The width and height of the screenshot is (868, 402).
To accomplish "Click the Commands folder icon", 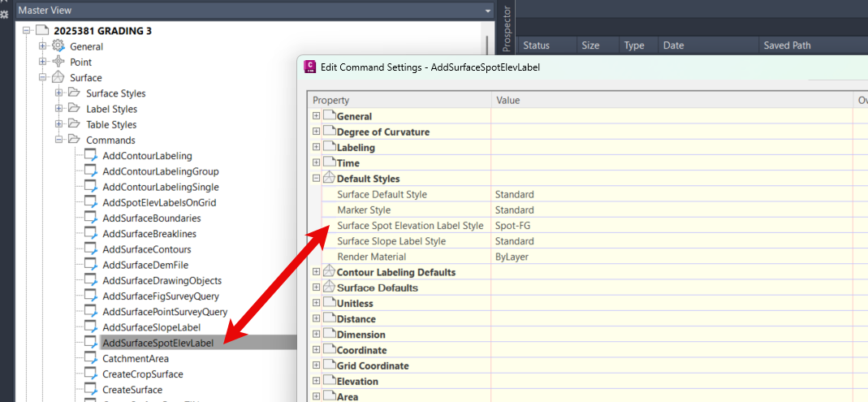I will pyautogui.click(x=74, y=140).
